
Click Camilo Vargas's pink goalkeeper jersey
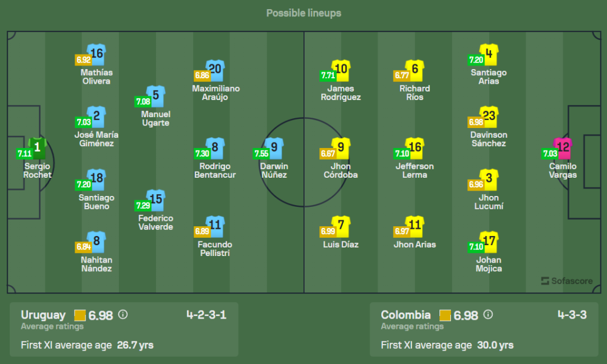coord(563,147)
